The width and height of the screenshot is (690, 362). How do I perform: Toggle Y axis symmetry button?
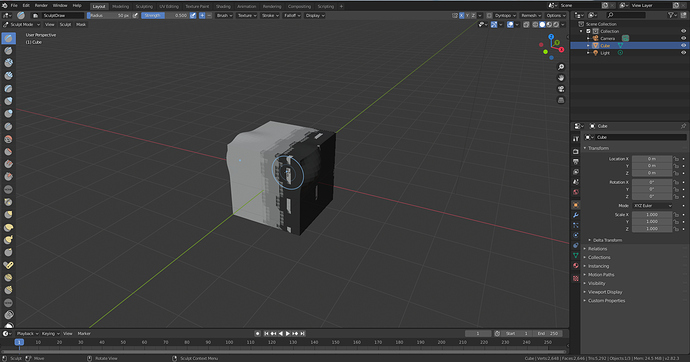pyautogui.click(x=467, y=15)
